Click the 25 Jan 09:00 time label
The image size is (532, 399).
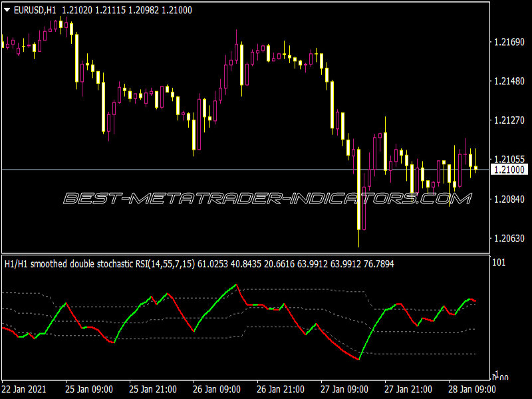pos(89,389)
